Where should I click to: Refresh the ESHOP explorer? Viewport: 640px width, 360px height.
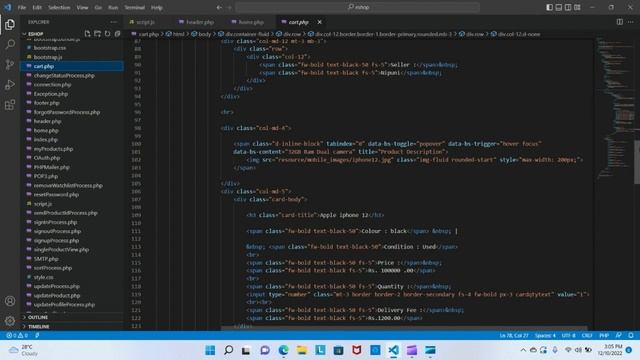point(107,34)
